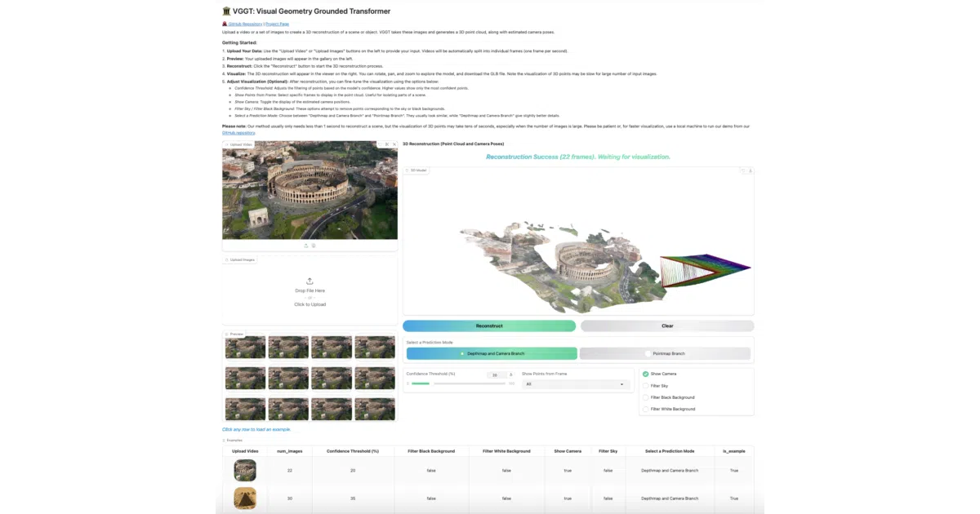
Task: Click the reconstructed Colosseum 3D model view
Action: pos(578,241)
